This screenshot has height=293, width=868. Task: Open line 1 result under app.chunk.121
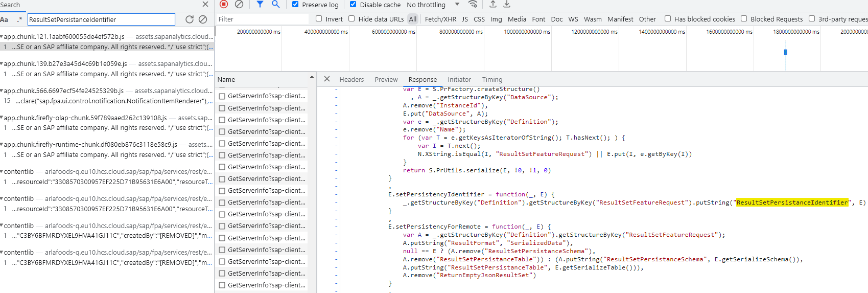click(x=107, y=47)
